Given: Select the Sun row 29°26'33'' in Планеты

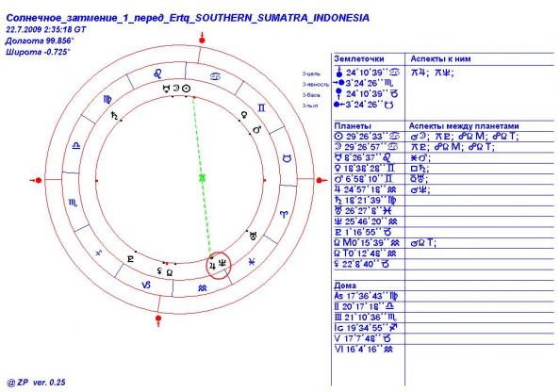Looking at the screenshot, I should 367,137.
